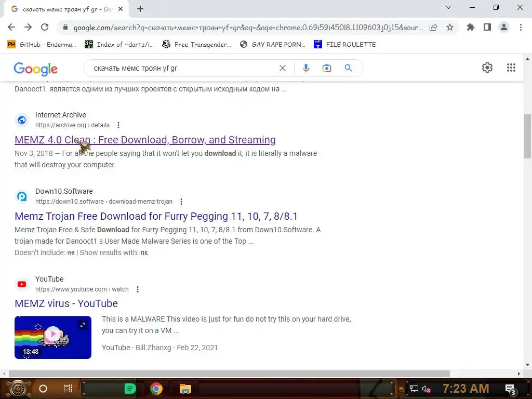Open the Index of ~dartz bookmark
532x399 pixels.
pos(119,45)
